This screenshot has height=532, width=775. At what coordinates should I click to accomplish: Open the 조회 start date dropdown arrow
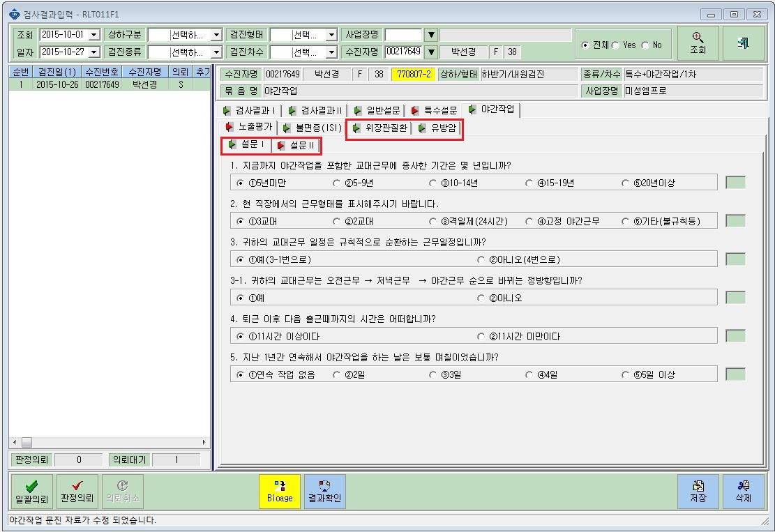(94, 35)
